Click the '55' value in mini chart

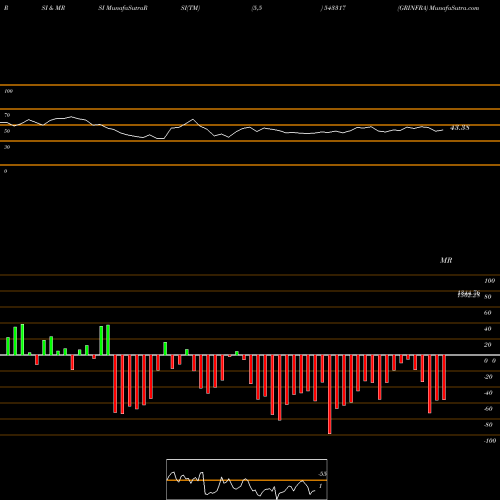pyautogui.click(x=322, y=474)
